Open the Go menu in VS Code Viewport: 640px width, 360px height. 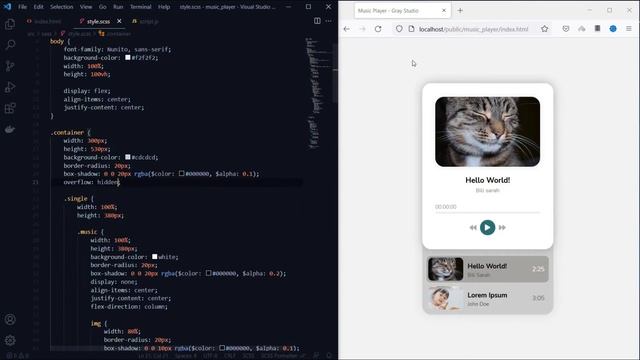102,7
